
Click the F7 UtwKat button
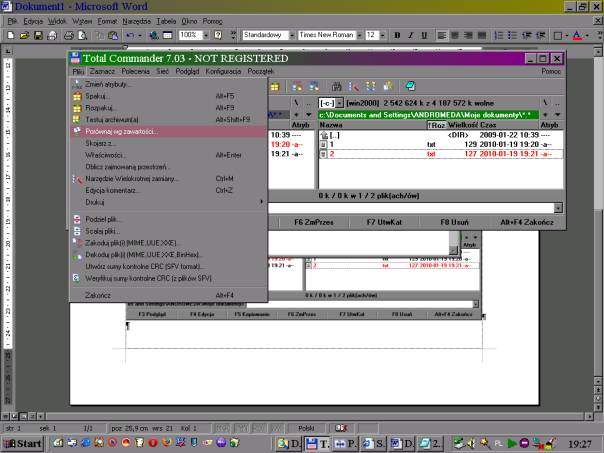point(384,222)
